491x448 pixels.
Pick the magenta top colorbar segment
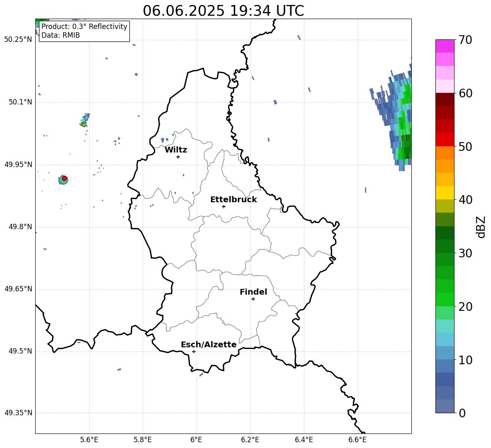pos(445,46)
